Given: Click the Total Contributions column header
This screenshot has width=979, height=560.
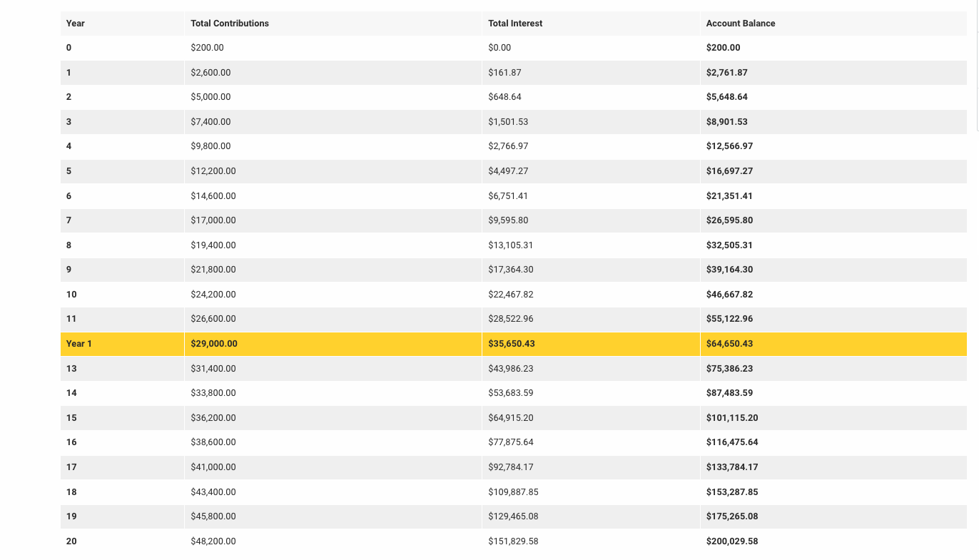Looking at the screenshot, I should pyautogui.click(x=230, y=24).
